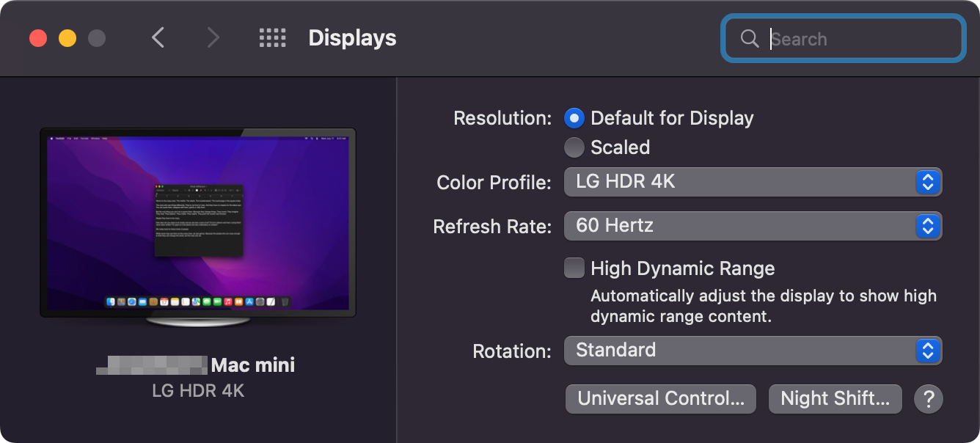980x443 pixels.
Task: Click the back navigation arrow
Action: click(x=158, y=38)
